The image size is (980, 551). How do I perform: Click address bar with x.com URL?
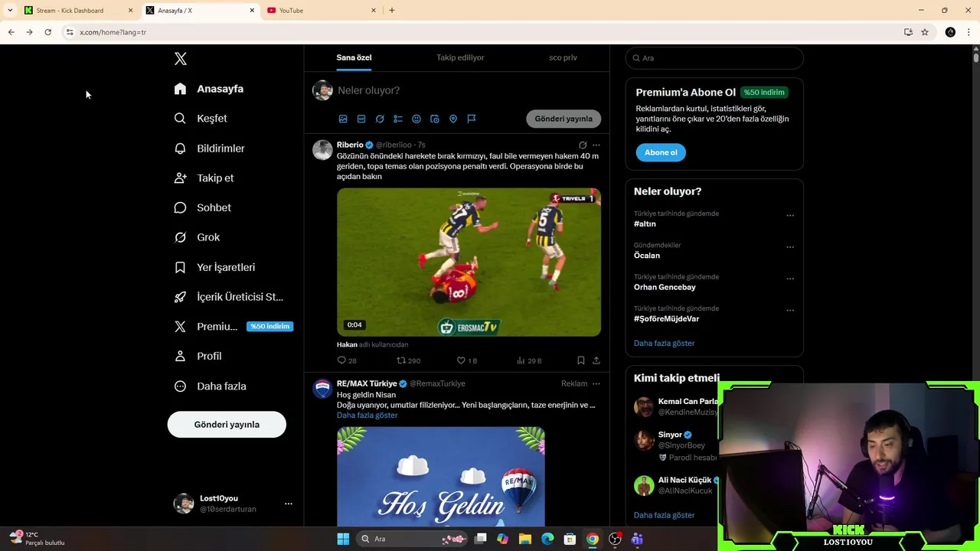point(482,32)
